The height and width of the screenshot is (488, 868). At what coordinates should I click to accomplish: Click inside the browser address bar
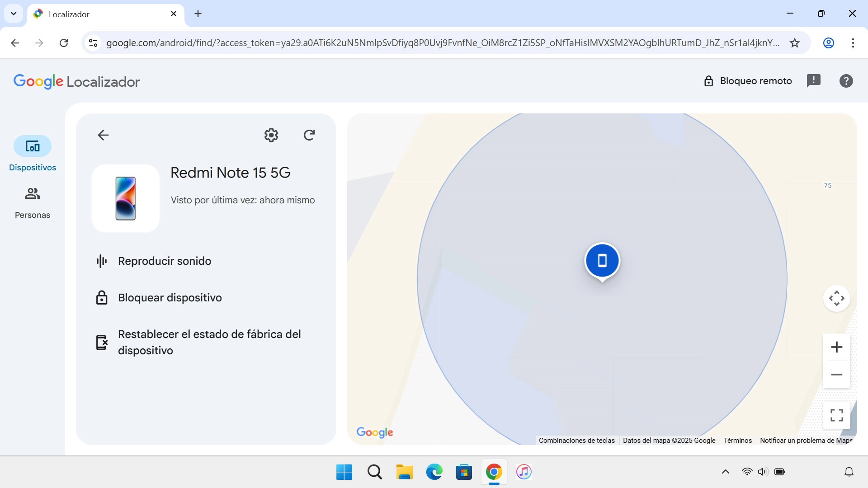pyautogui.click(x=362, y=43)
